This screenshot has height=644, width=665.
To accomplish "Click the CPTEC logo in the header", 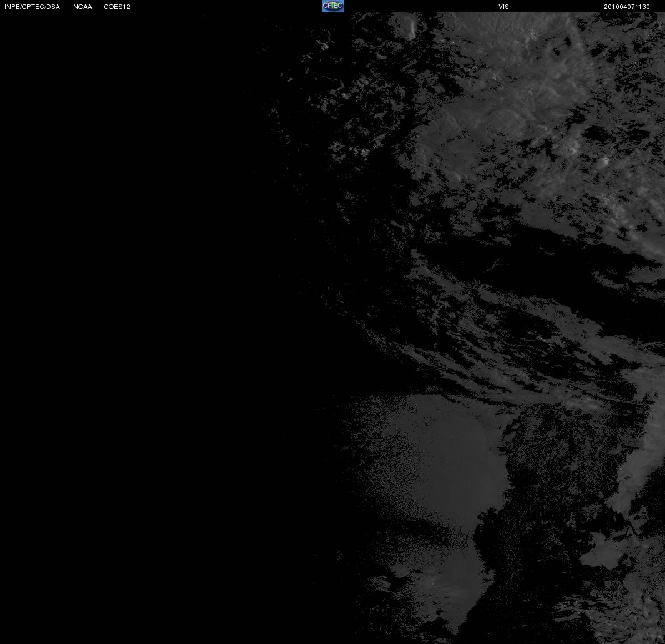I will point(333,6).
